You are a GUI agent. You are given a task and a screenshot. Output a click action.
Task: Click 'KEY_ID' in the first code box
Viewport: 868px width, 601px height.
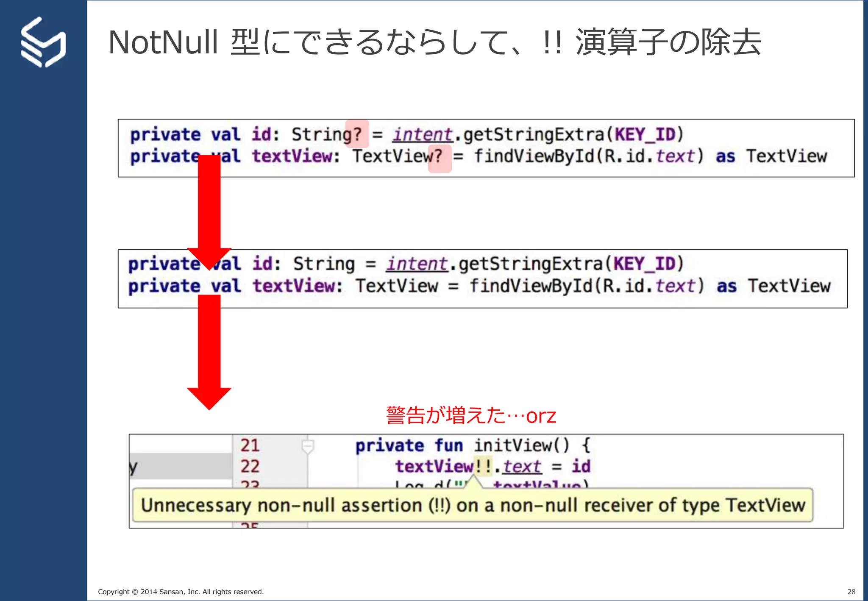click(645, 135)
